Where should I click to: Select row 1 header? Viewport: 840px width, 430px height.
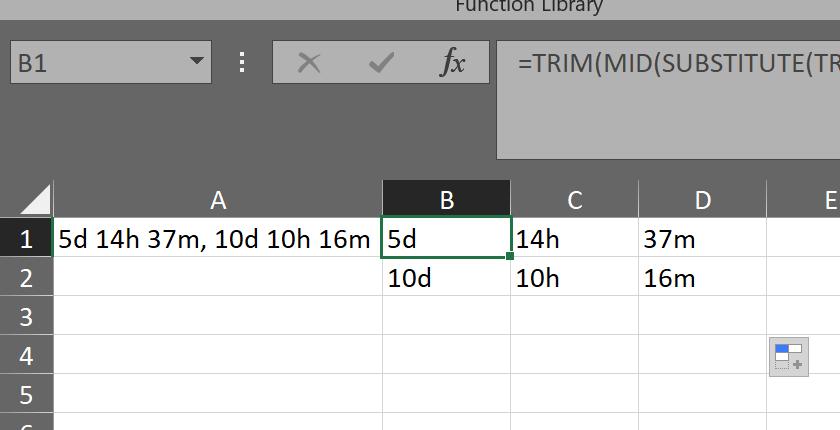[x=26, y=239]
